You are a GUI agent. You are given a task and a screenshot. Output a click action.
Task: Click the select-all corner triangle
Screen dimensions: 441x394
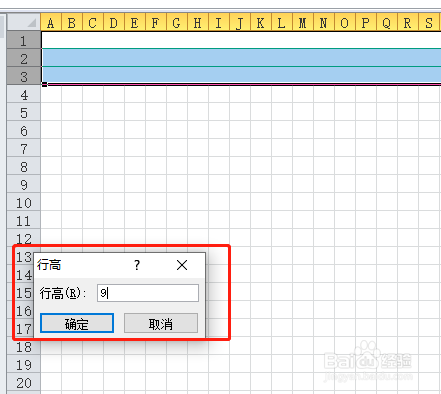click(24, 23)
